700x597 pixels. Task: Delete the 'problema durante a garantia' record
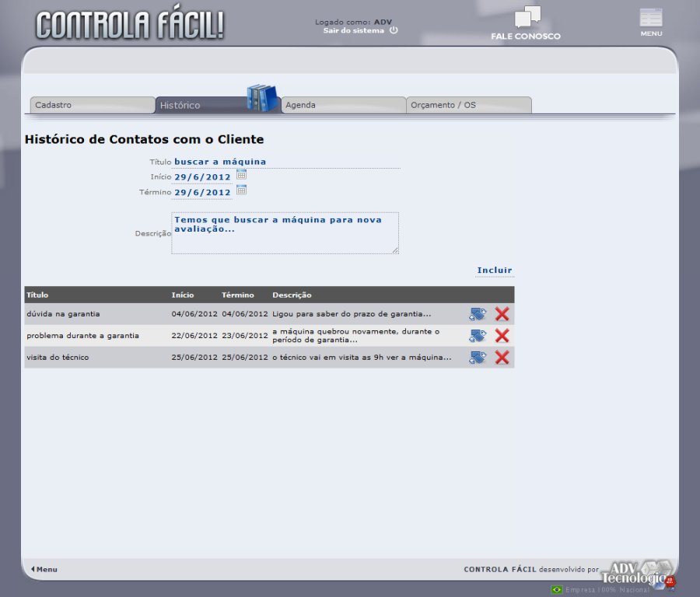click(x=502, y=336)
